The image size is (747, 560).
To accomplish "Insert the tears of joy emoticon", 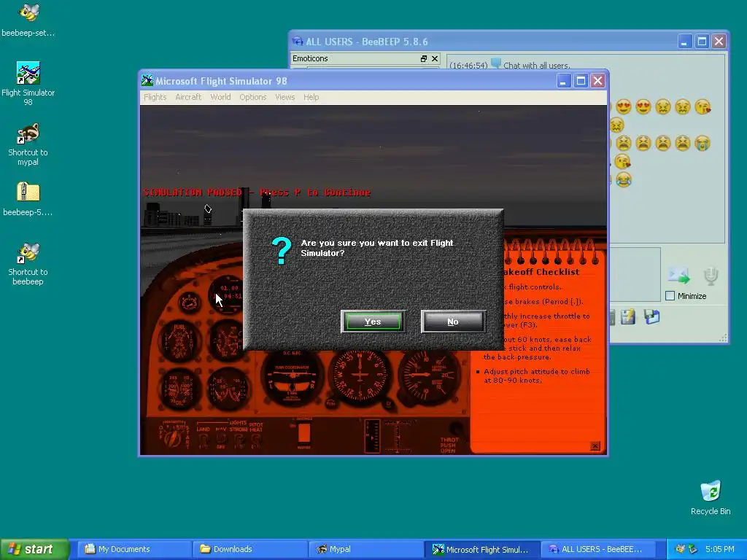I will (x=623, y=179).
